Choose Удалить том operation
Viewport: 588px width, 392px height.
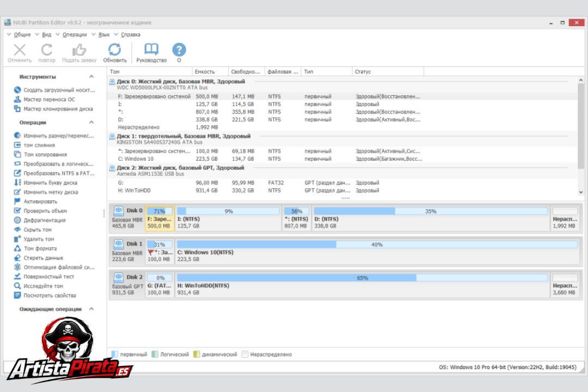(34, 239)
